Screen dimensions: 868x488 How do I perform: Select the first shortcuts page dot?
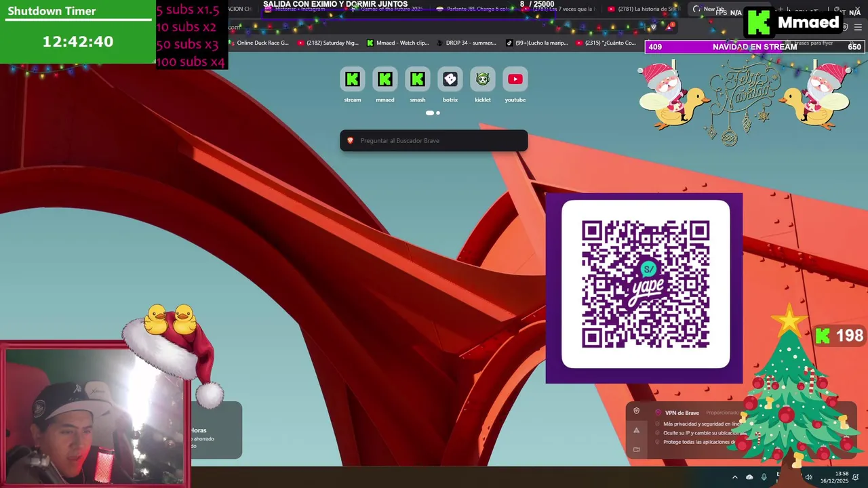click(x=429, y=113)
